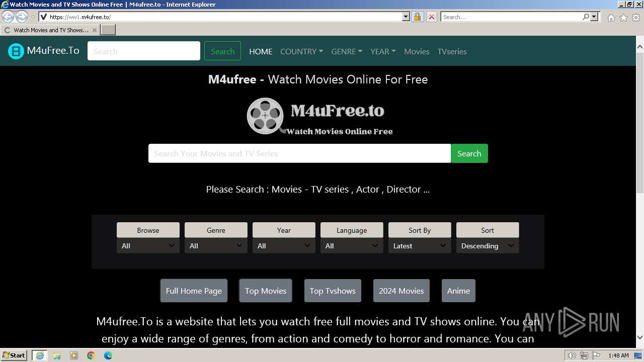Open the Year filter dropdown
Image resolution: width=644 pixels, height=362 pixels.
(284, 245)
